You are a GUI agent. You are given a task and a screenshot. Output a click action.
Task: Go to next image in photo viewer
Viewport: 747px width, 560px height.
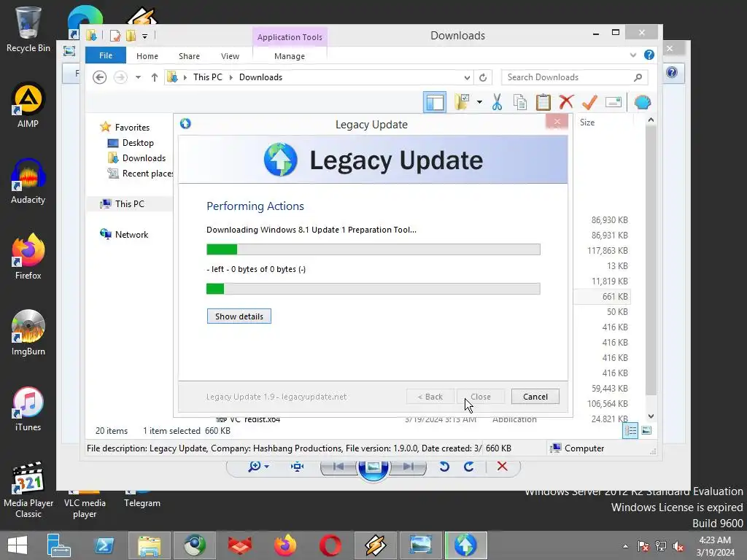[x=408, y=467]
